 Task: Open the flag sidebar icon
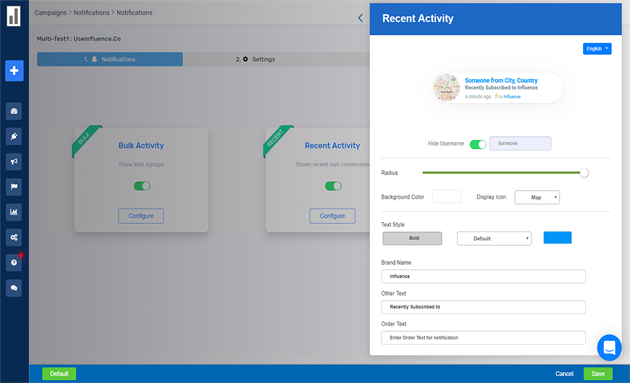(14, 187)
